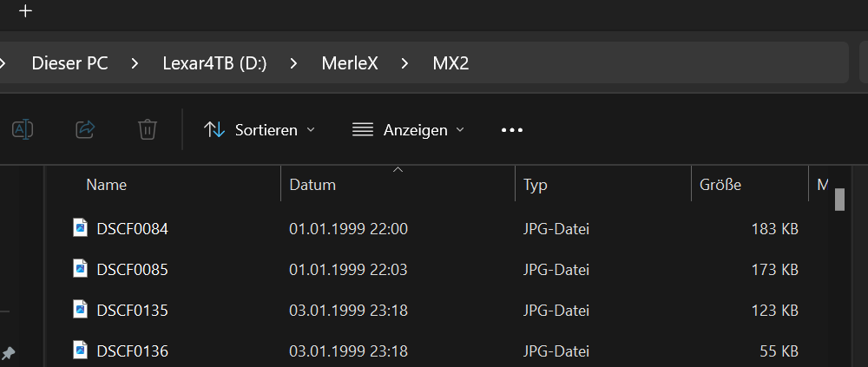Click the DSCF0135 JPG file icon
This screenshot has width=868, height=367.
click(80, 309)
